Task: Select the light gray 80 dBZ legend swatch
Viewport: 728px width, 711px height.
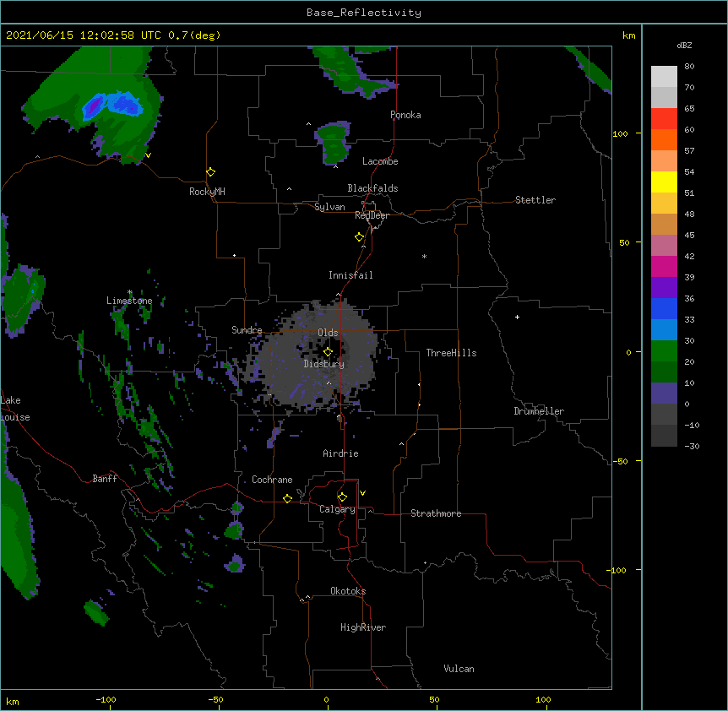Action: coord(664,77)
